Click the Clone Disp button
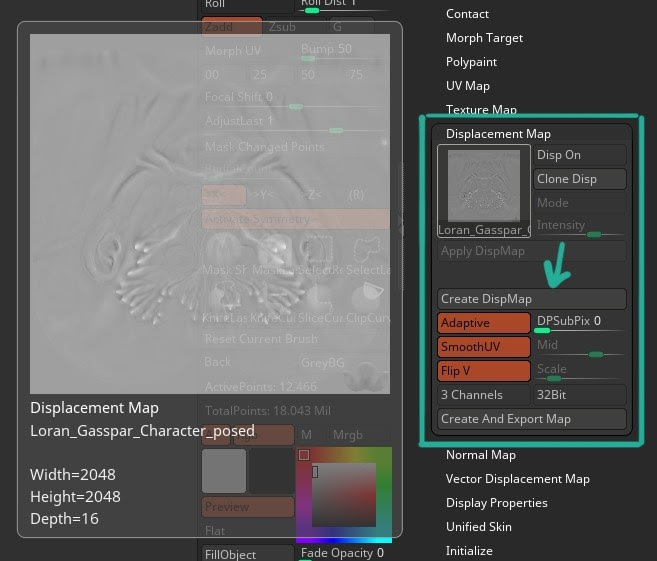 pyautogui.click(x=580, y=179)
